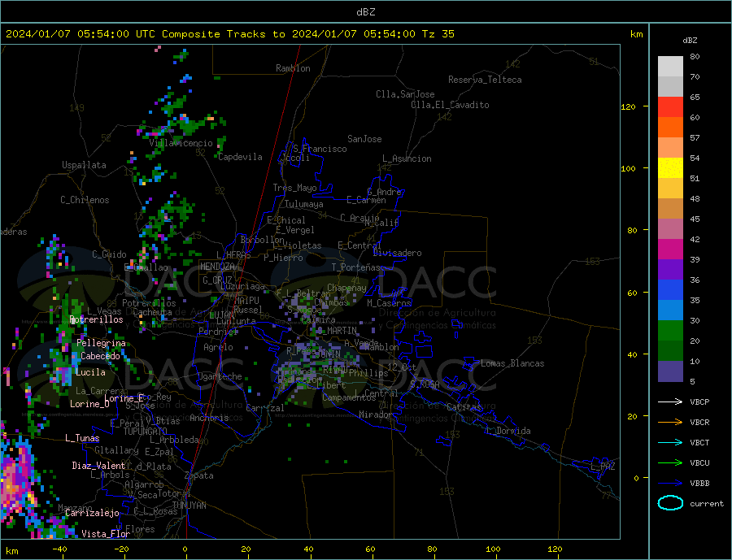The height and width of the screenshot is (560, 732).
Task: Click the 60 dBZ orange color swatch
Action: 670,128
